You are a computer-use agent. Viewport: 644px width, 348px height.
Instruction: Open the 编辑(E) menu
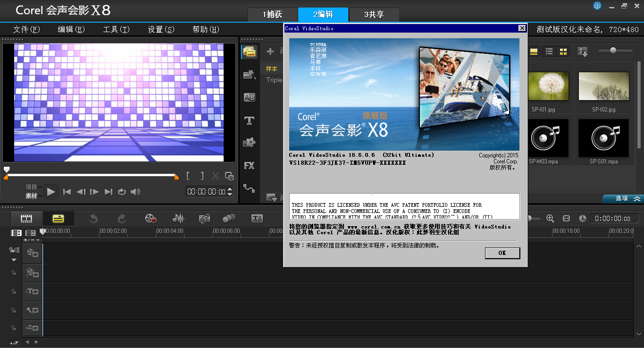(x=71, y=29)
